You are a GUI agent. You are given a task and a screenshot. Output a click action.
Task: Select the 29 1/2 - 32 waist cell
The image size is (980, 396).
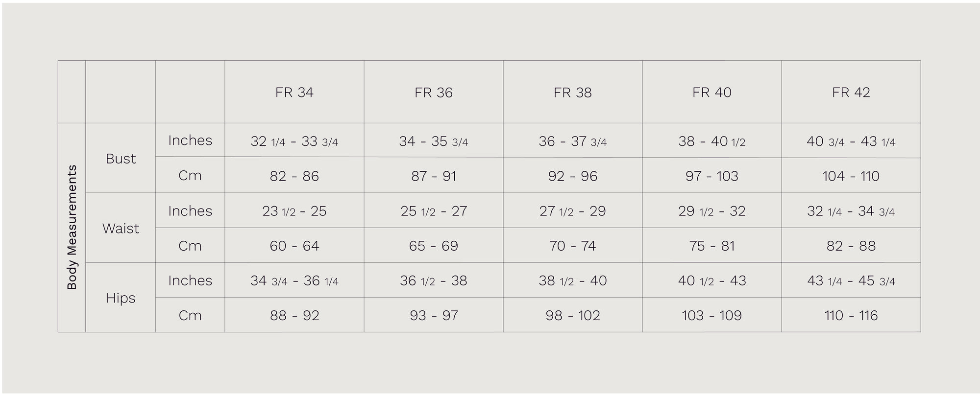711,211
